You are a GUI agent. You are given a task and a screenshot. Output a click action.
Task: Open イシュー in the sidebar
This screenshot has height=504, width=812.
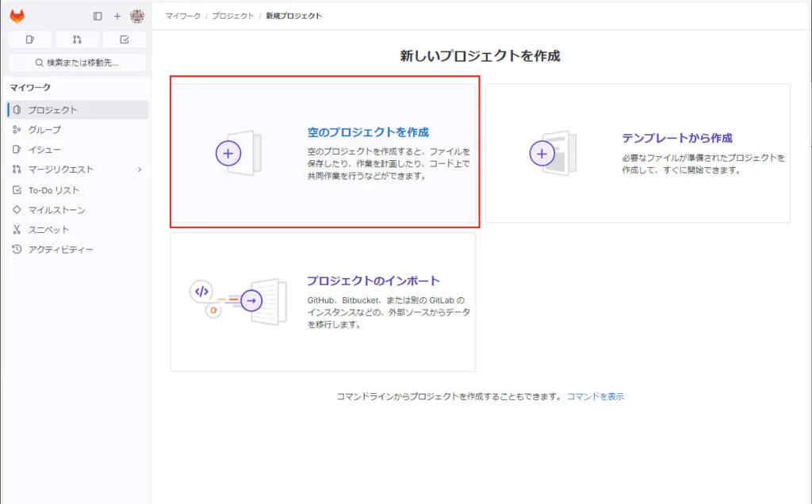[44, 150]
